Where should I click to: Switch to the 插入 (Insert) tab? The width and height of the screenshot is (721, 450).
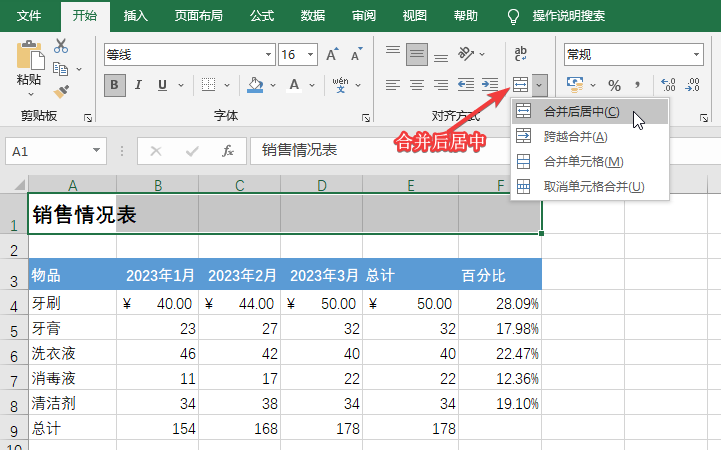[136, 16]
